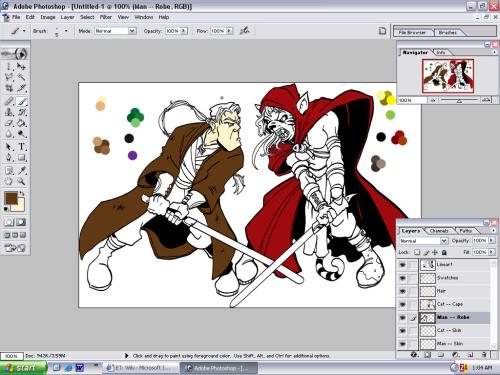Hide the Hair layer

click(x=403, y=291)
